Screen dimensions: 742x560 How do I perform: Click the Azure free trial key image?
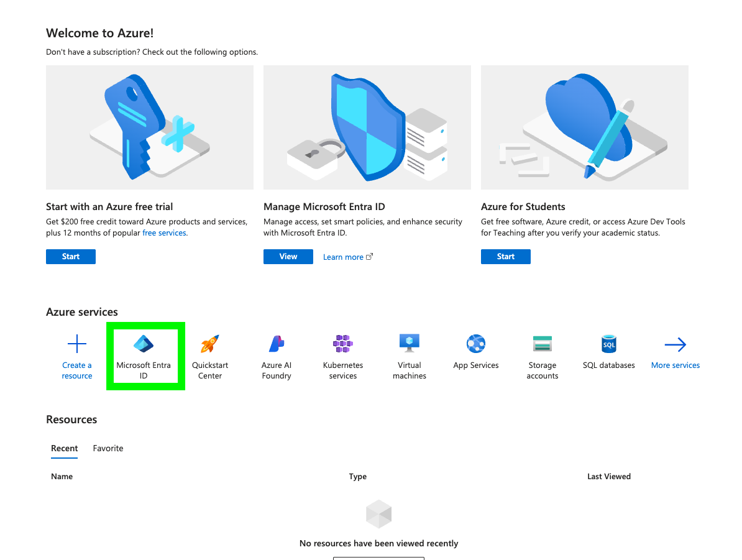(150, 127)
